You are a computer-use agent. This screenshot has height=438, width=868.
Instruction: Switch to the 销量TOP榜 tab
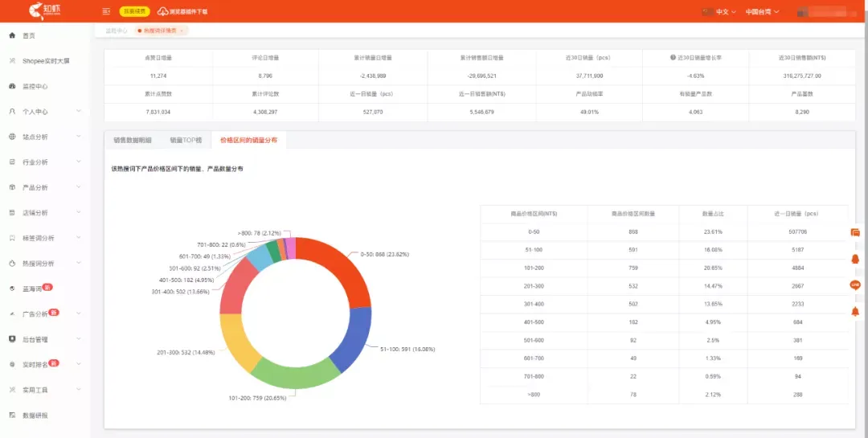click(186, 140)
